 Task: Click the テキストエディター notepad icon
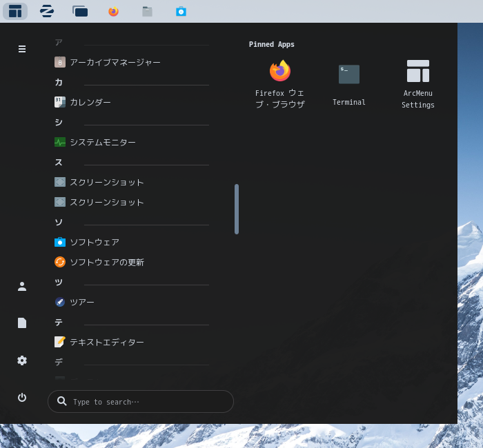(x=60, y=342)
